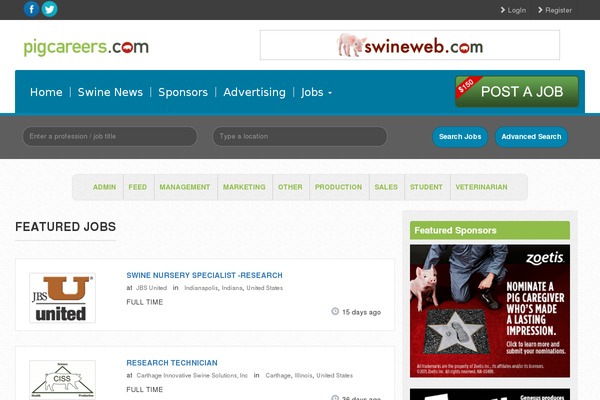Click the POST A JOB button

pyautogui.click(x=517, y=91)
